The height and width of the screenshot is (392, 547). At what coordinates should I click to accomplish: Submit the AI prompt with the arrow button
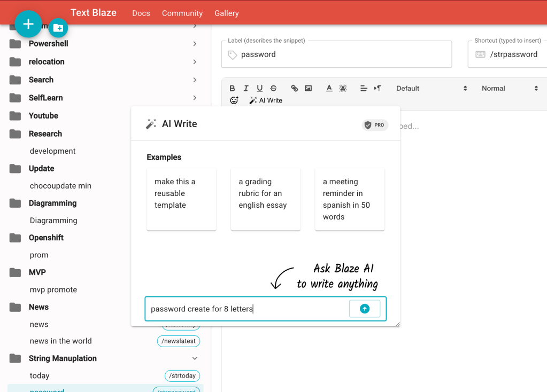point(365,309)
